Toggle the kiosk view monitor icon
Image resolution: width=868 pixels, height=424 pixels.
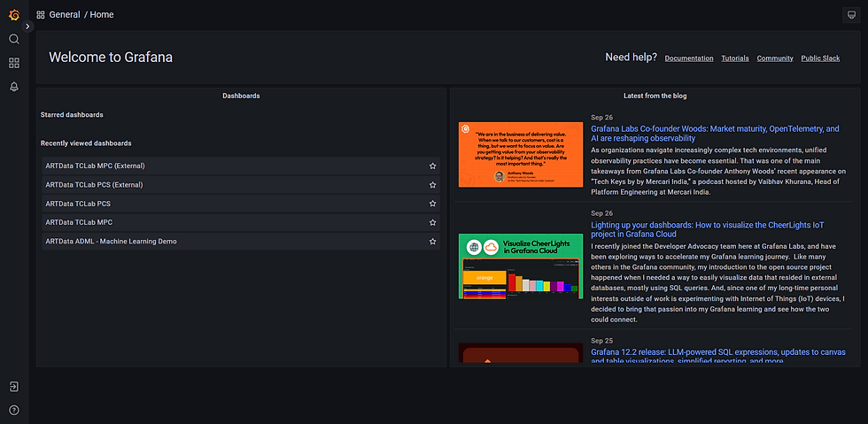point(849,15)
